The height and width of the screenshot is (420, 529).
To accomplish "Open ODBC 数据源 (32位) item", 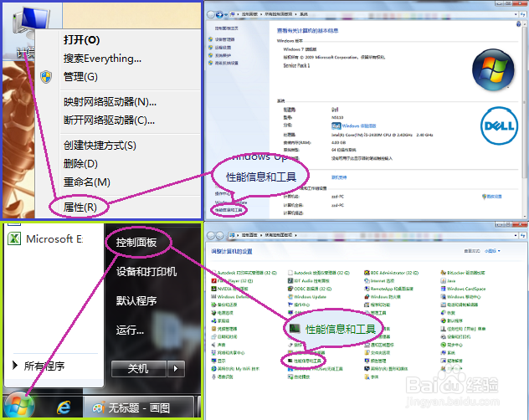I will pyautogui.click(x=310, y=289).
